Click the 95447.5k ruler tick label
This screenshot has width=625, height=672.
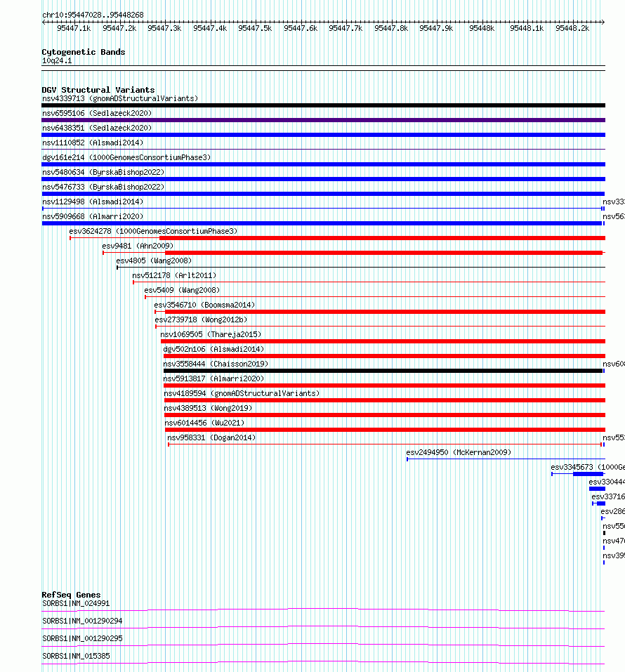(255, 28)
